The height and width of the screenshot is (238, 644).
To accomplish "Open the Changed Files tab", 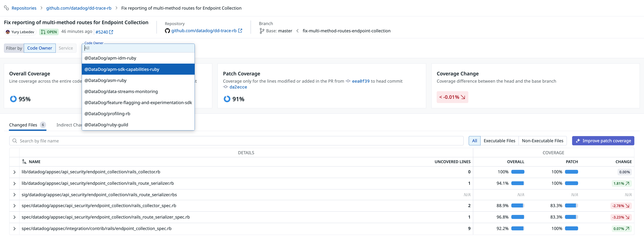I will [23, 125].
